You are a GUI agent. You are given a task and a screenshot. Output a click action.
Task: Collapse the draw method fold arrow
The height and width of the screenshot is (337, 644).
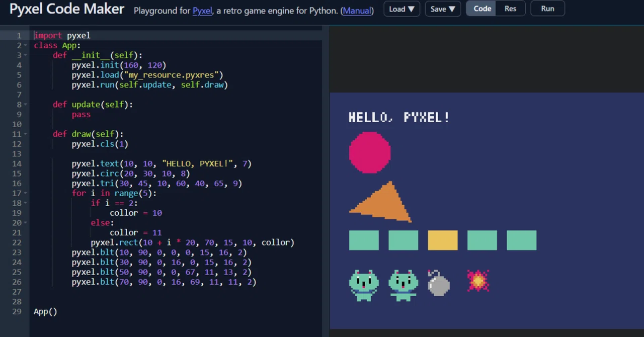[26, 134]
